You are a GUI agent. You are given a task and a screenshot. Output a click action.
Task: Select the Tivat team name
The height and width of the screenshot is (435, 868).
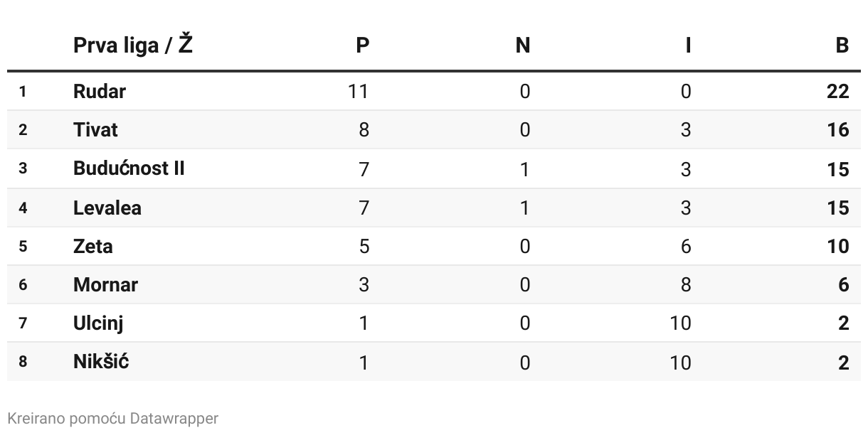(x=95, y=130)
